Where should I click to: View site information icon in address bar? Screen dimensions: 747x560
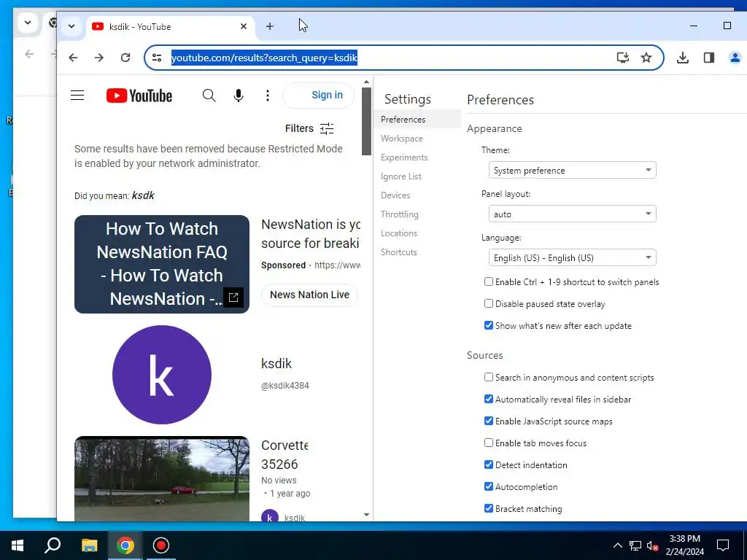(157, 58)
